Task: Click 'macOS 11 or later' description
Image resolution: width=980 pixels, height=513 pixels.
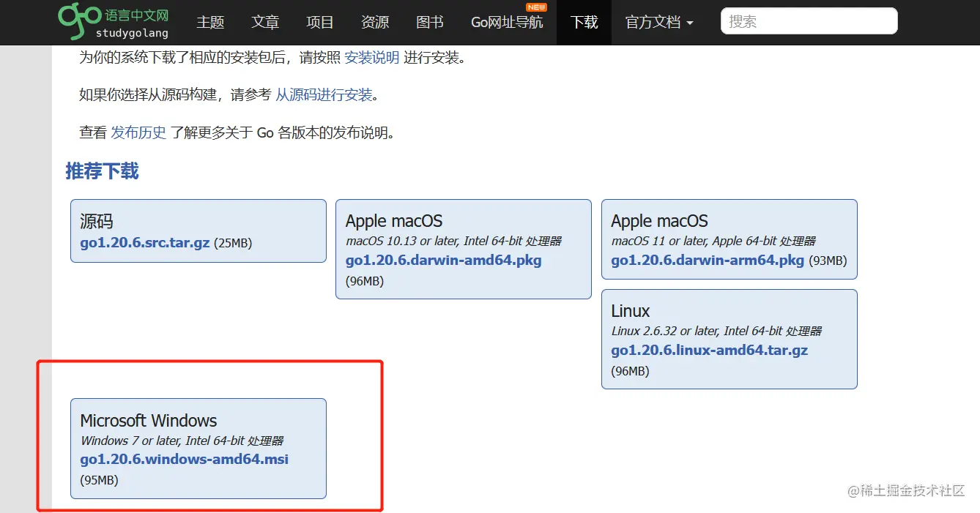Action: click(713, 241)
